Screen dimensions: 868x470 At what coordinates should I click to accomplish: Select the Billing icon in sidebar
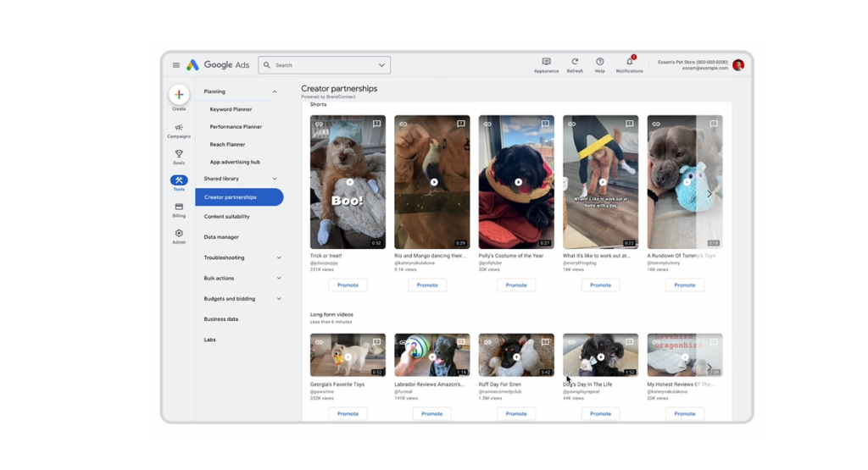179,207
